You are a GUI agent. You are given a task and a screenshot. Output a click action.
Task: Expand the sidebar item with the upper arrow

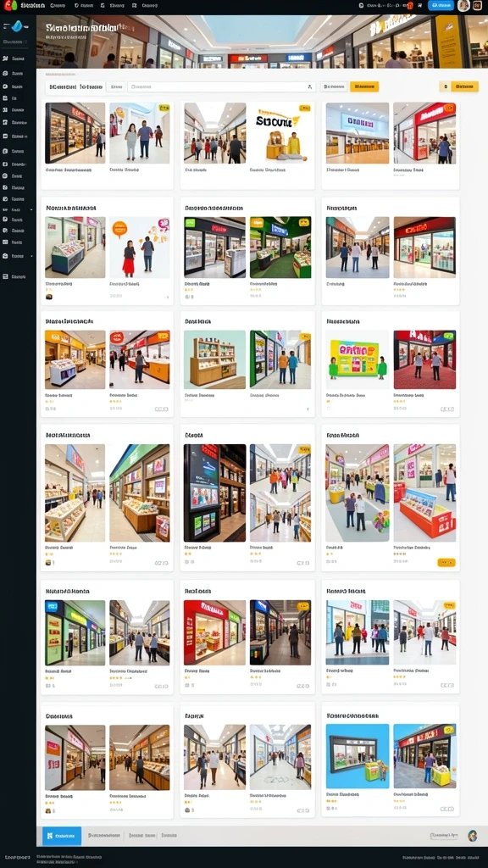31,210
